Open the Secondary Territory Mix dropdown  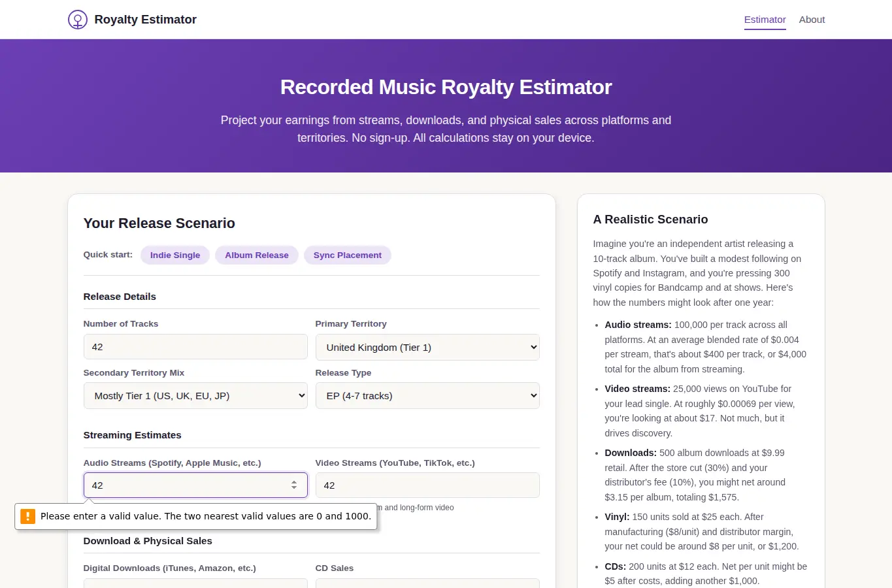195,395
